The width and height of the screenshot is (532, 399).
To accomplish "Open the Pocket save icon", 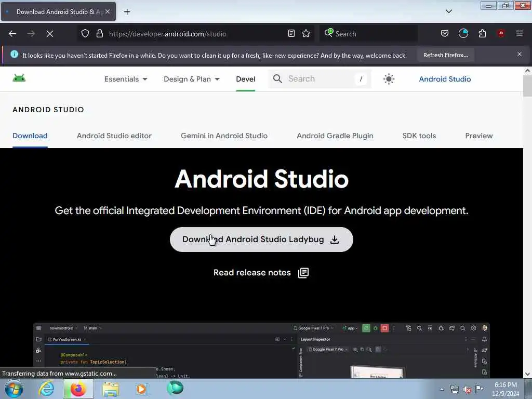I will (x=445, y=33).
